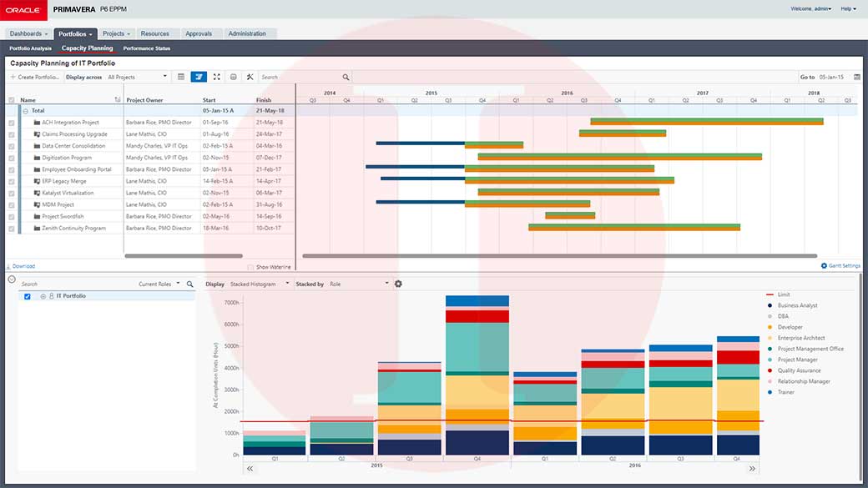Click Gantt Settings gear icon

click(824, 265)
